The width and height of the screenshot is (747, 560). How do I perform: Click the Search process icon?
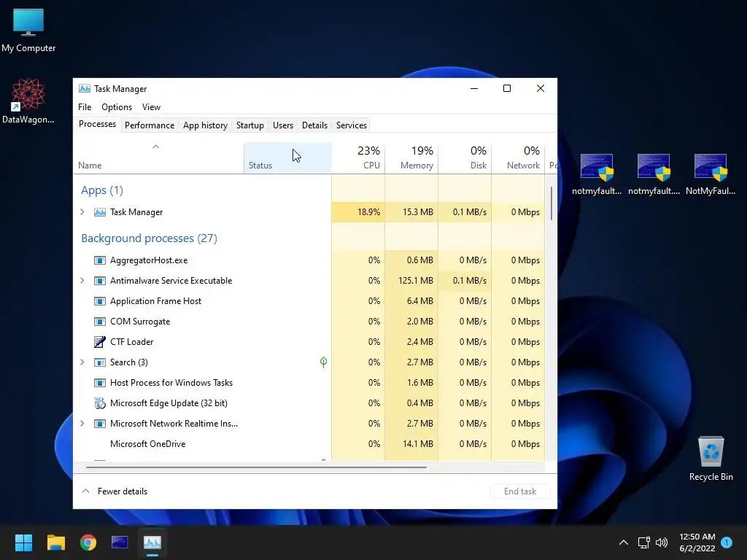99,362
